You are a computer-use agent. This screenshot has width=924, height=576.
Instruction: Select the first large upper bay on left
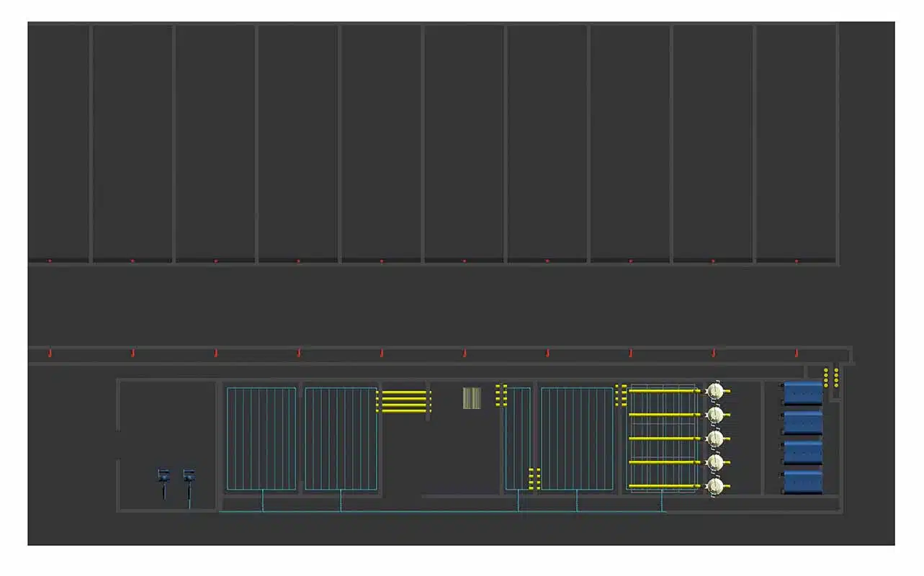point(59,142)
